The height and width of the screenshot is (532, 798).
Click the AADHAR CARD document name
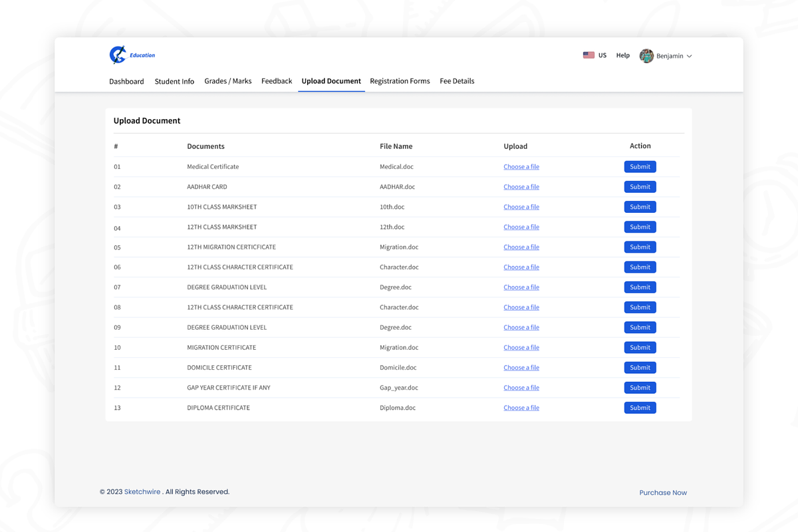tap(207, 187)
